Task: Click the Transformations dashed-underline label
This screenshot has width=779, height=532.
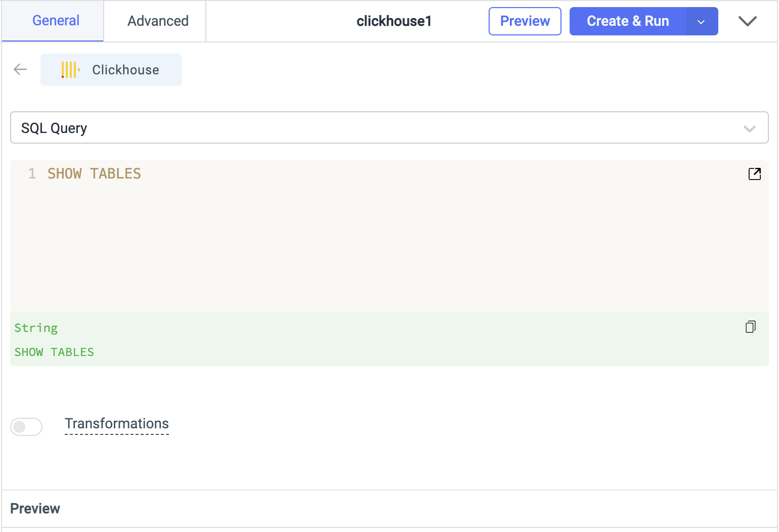Action: [116, 424]
